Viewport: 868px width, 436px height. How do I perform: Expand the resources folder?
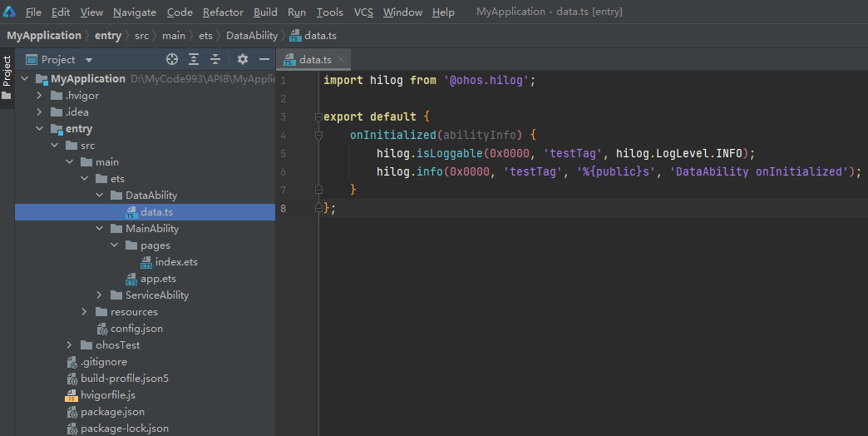[x=84, y=312]
